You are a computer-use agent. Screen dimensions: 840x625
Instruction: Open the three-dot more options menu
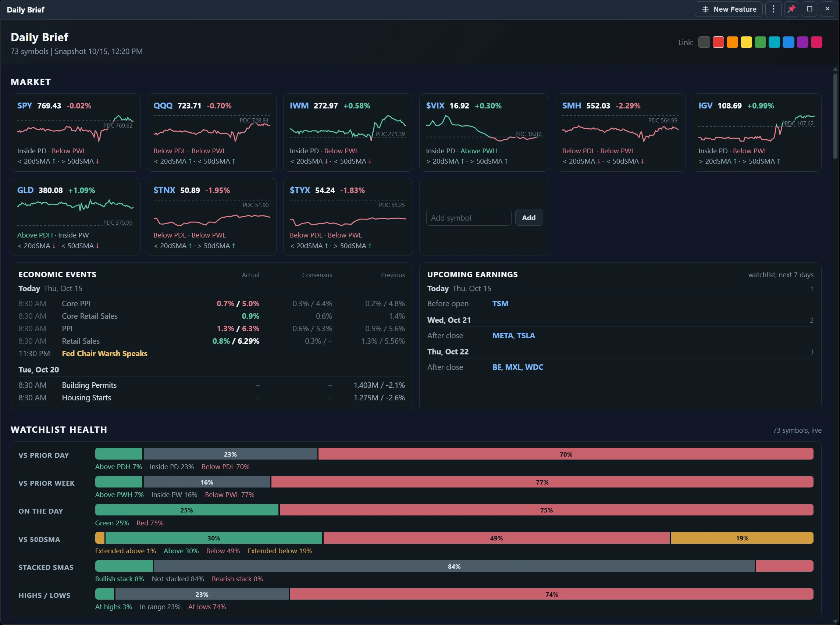[x=773, y=9]
